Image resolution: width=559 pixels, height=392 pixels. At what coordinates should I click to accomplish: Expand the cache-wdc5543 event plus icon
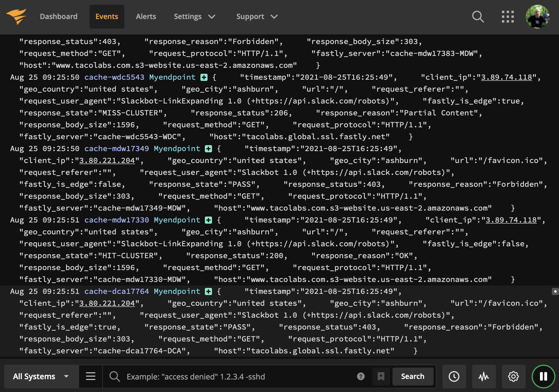pyautogui.click(x=203, y=77)
